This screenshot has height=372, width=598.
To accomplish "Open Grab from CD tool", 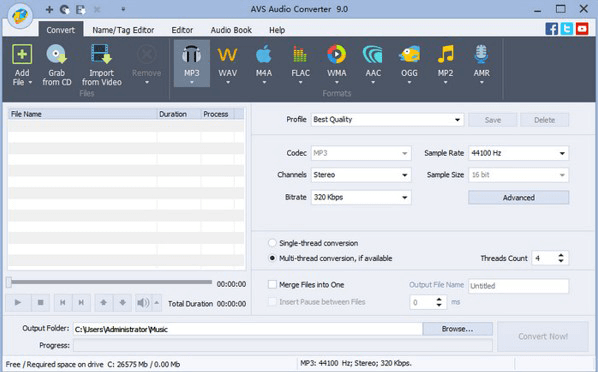I will (x=56, y=65).
